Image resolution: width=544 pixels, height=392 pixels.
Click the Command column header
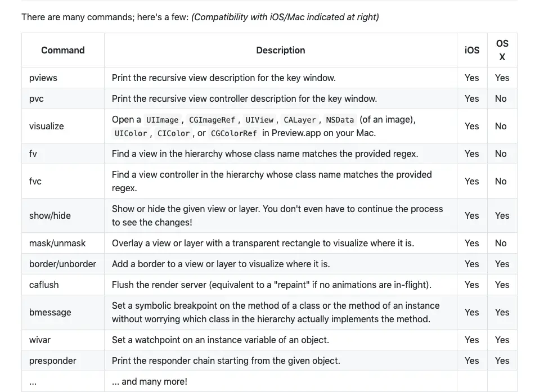tap(63, 50)
